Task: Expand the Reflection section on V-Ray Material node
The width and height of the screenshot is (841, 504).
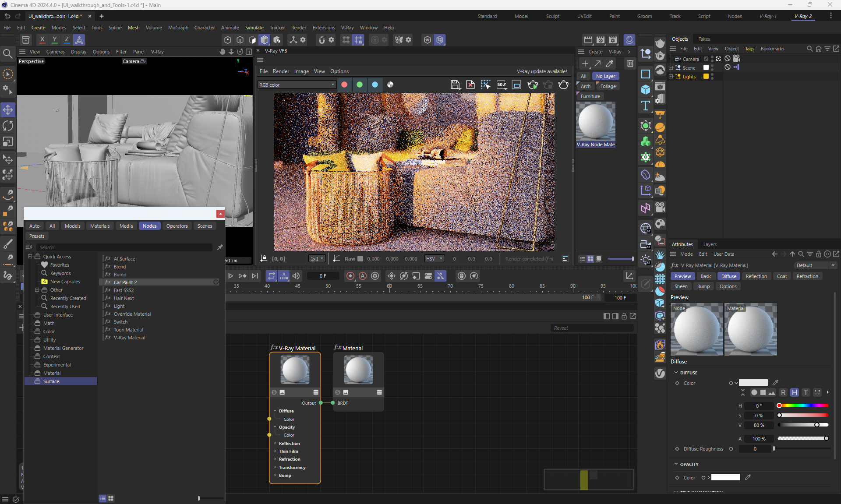Action: [x=275, y=443]
